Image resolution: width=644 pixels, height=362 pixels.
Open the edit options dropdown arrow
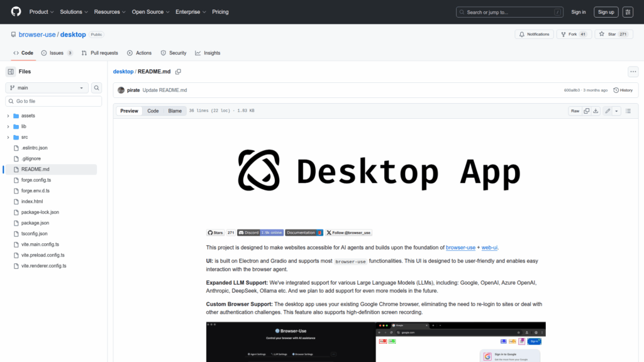[616, 111]
